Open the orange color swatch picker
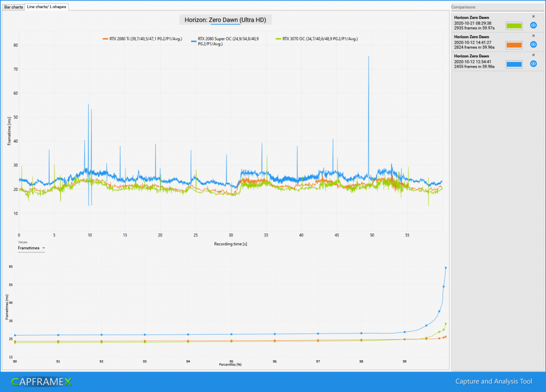546x392 pixels. pyautogui.click(x=514, y=45)
